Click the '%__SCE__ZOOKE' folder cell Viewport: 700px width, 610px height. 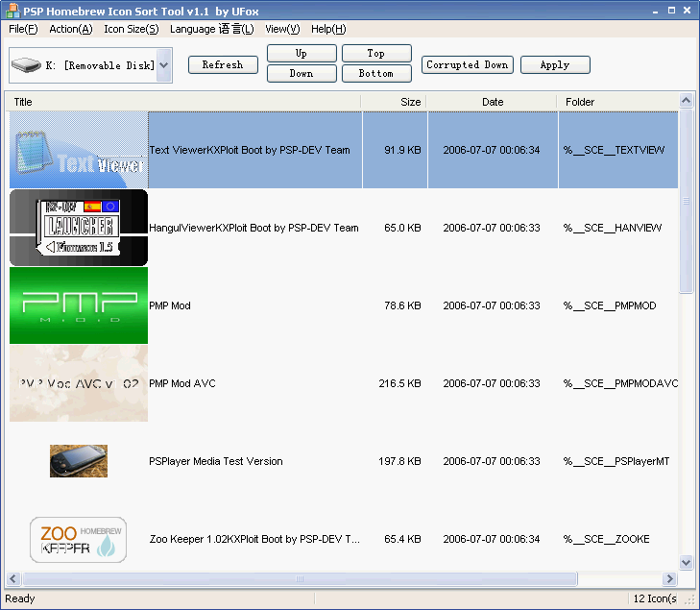(606, 539)
